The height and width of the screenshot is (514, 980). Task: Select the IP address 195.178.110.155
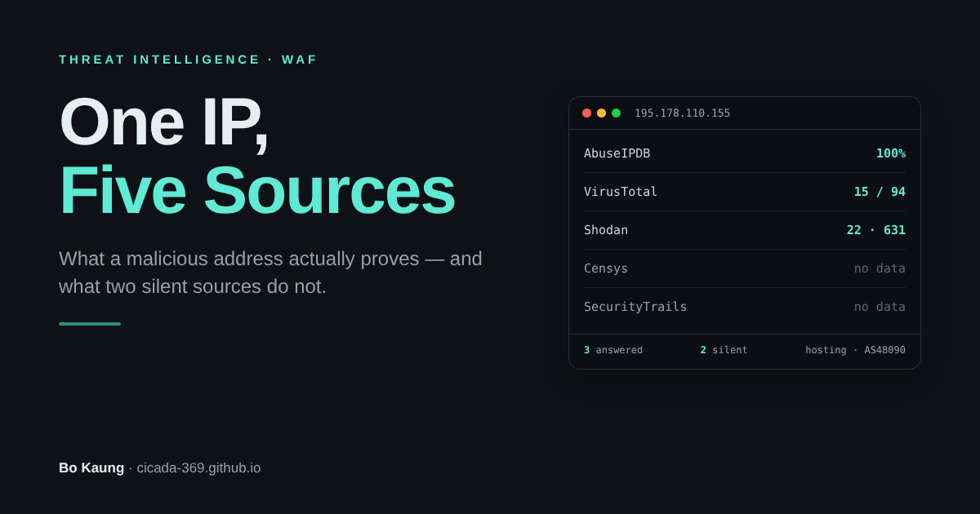tap(682, 113)
